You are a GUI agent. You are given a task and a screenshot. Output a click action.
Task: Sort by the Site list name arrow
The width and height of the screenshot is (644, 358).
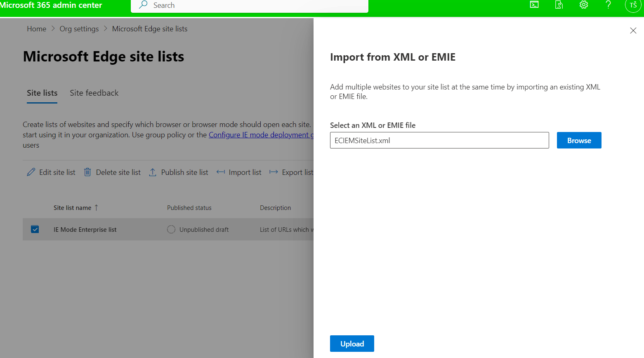(96, 208)
